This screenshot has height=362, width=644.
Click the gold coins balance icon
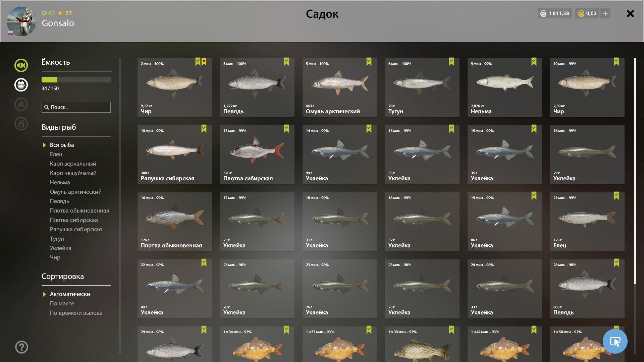pyautogui.click(x=581, y=13)
